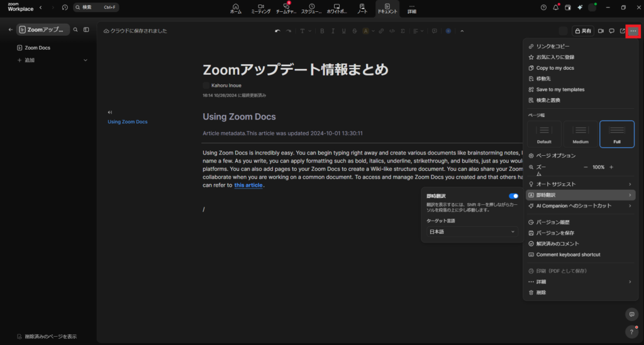
Task: Click the 共有 share button
Action: pos(582,31)
